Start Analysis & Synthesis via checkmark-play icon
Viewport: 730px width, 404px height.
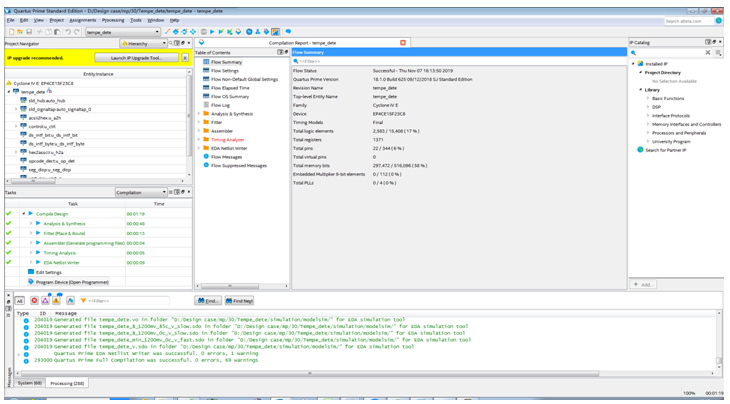point(221,32)
